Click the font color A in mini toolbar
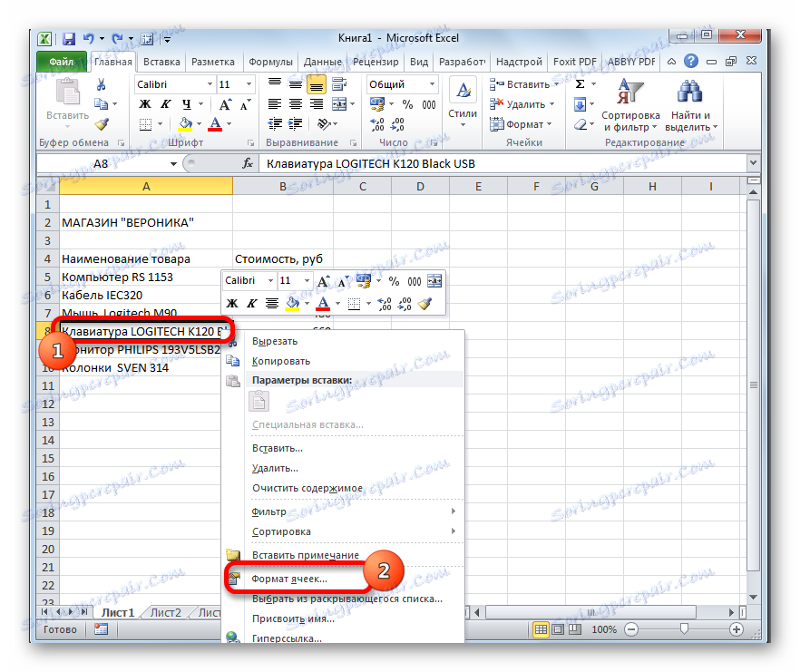Viewport: 800px width, 672px height. tap(323, 304)
